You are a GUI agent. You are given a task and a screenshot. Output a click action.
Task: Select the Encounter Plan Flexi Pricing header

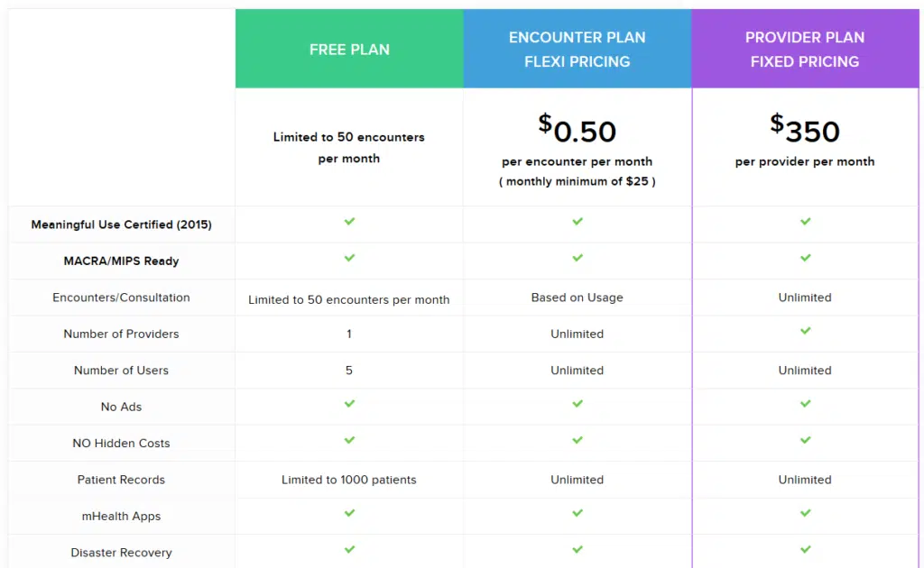click(x=577, y=50)
